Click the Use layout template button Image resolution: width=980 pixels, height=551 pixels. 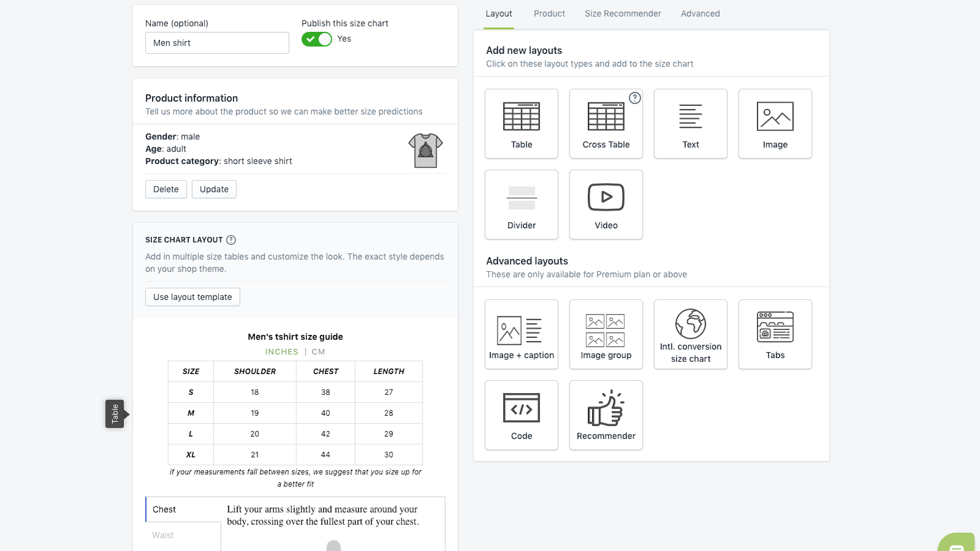[192, 297]
